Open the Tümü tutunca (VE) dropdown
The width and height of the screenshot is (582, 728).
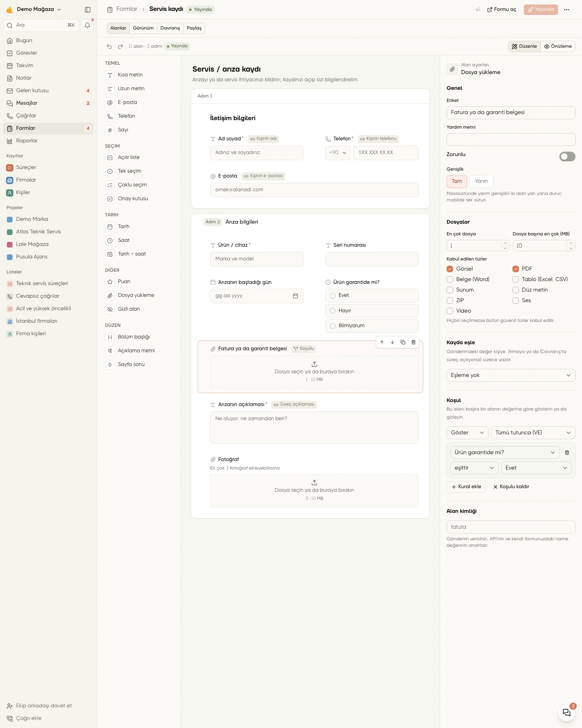(533, 433)
